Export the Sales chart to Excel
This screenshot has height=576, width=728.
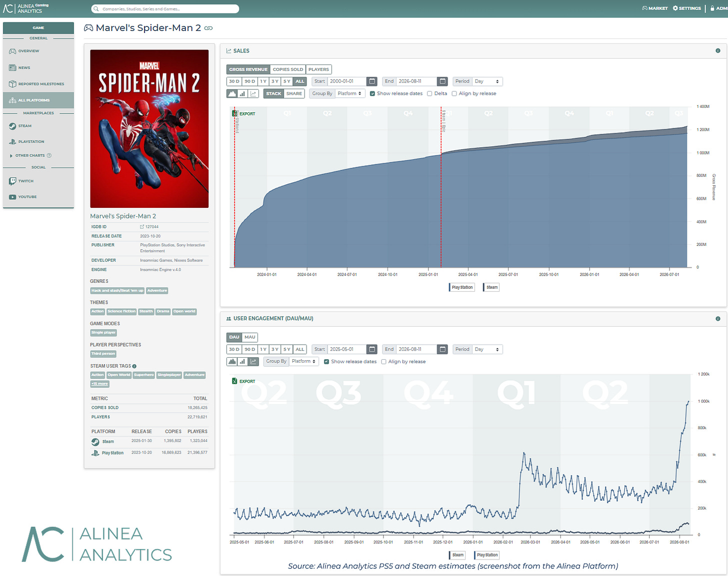[x=244, y=114]
